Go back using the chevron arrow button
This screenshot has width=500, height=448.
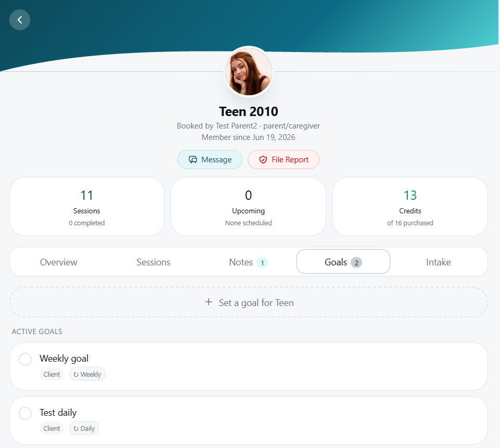coord(20,20)
